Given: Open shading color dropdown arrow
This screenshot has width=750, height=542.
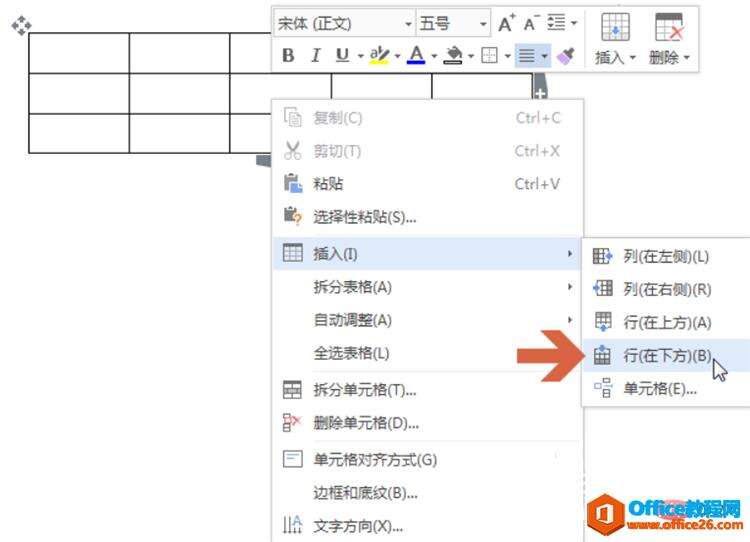Looking at the screenshot, I should coord(471,56).
